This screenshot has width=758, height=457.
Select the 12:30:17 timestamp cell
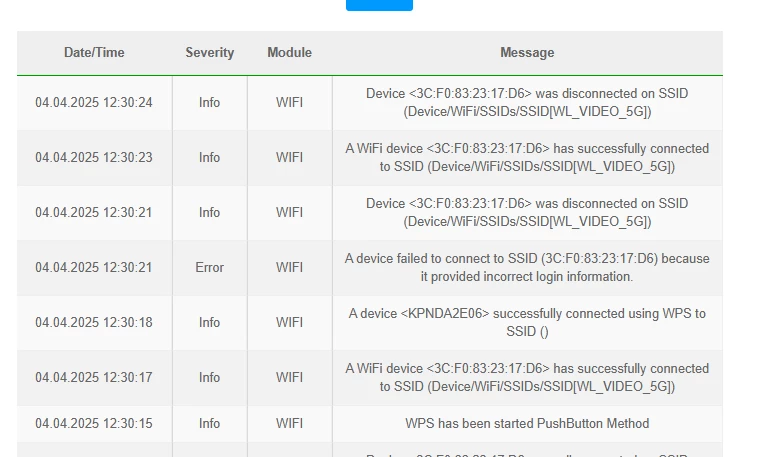(94, 377)
